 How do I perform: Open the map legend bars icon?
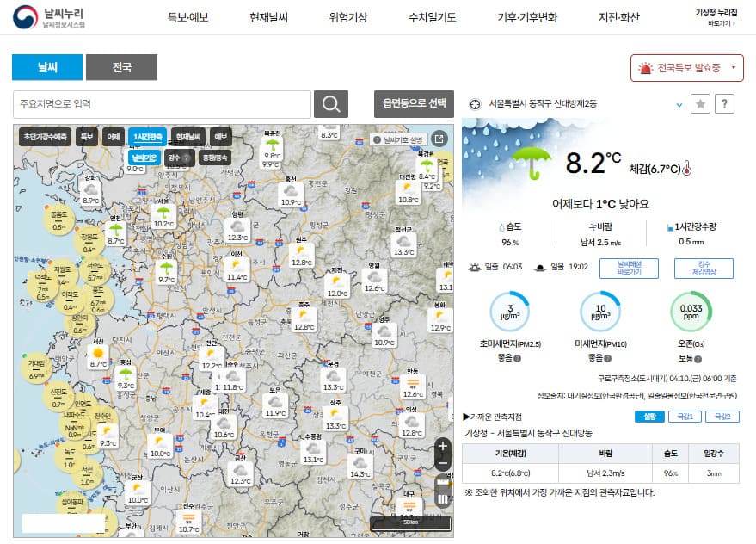tap(442, 498)
